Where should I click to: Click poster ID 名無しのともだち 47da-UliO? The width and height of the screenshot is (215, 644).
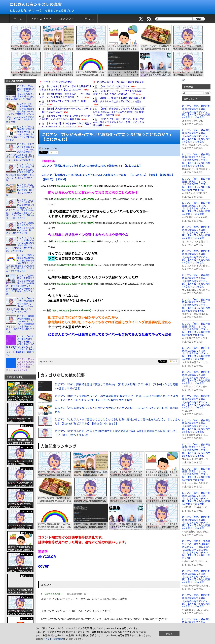pyautogui.click(x=73, y=186)
